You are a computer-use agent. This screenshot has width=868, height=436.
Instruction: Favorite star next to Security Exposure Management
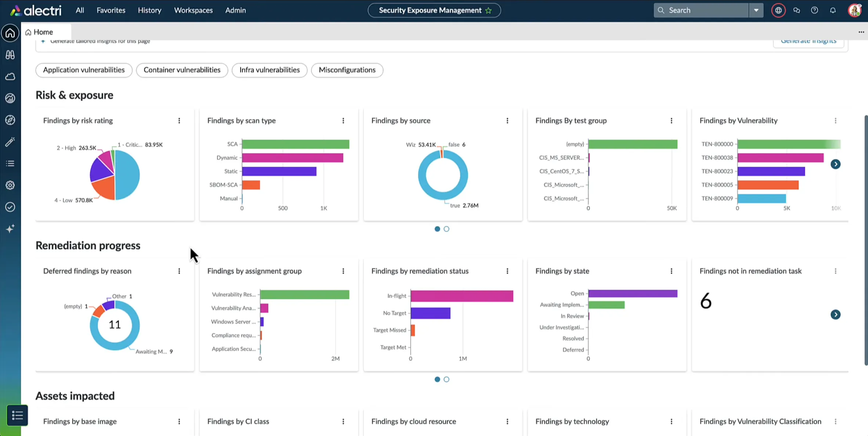(x=488, y=10)
